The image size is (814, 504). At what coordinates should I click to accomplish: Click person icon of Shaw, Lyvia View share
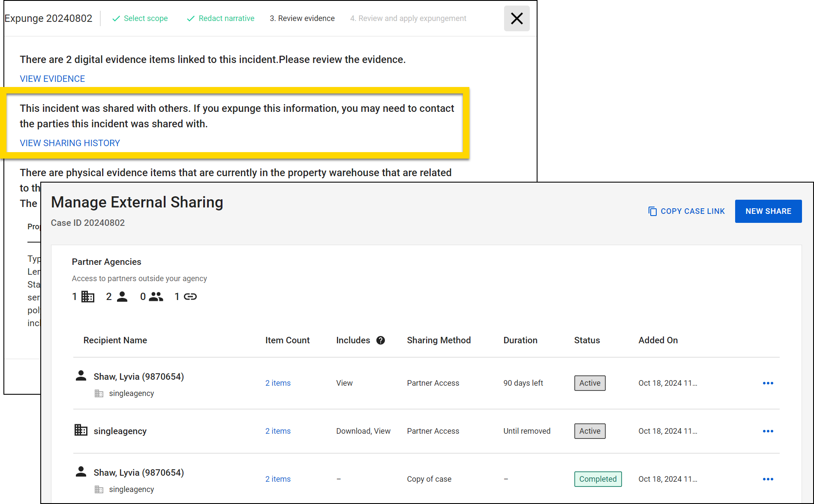[x=81, y=375]
